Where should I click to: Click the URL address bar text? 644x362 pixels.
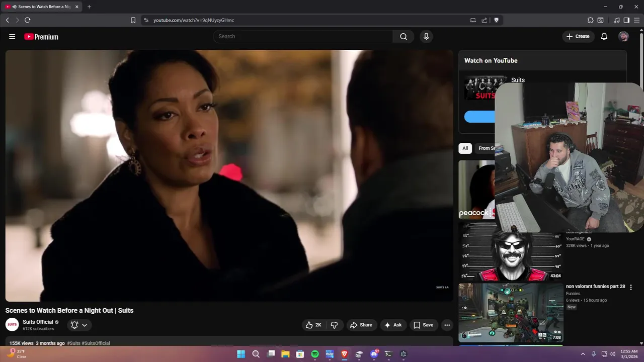[x=194, y=20]
